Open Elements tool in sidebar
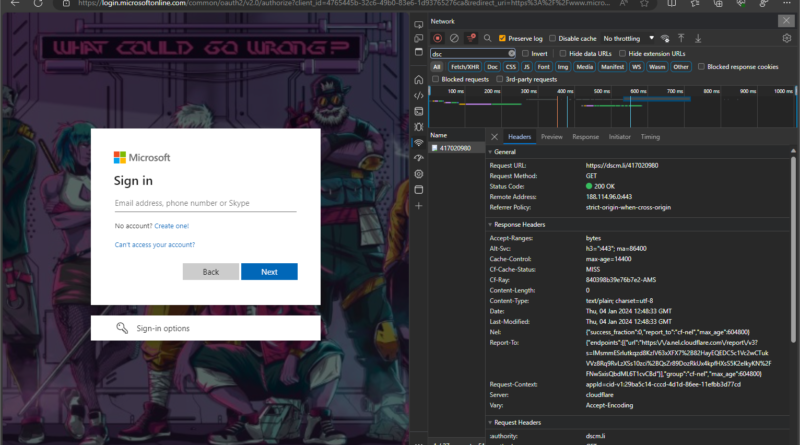The height and width of the screenshot is (445, 800). tap(419, 95)
